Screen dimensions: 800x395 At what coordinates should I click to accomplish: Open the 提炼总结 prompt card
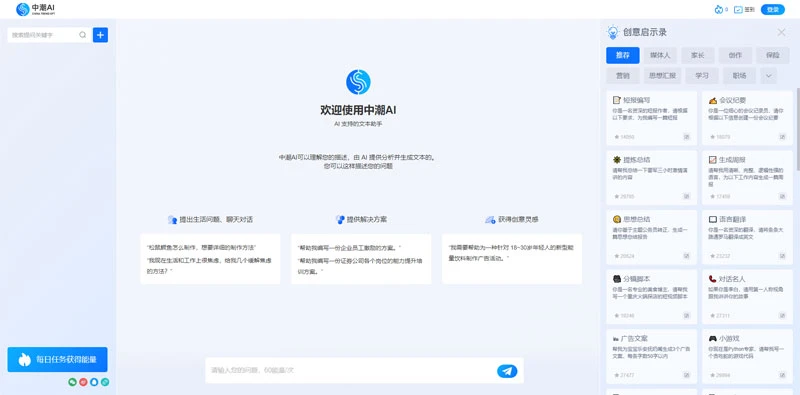[x=652, y=178]
